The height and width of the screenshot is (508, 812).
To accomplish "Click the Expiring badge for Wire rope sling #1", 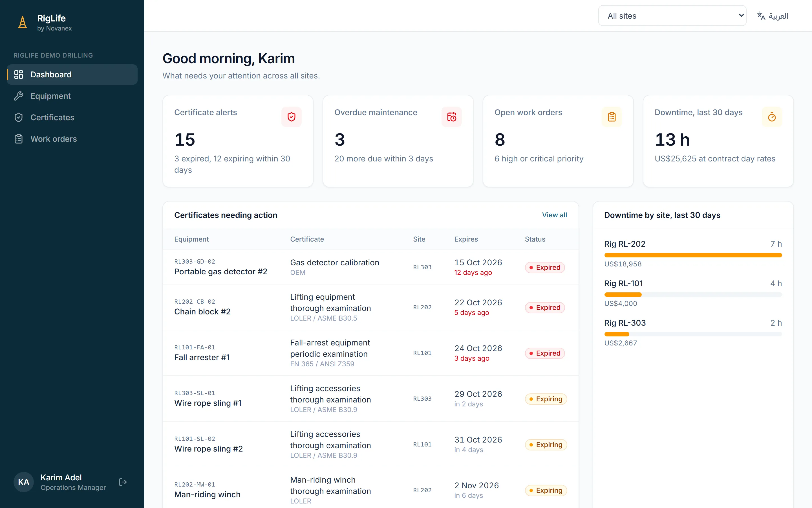I will (546, 399).
